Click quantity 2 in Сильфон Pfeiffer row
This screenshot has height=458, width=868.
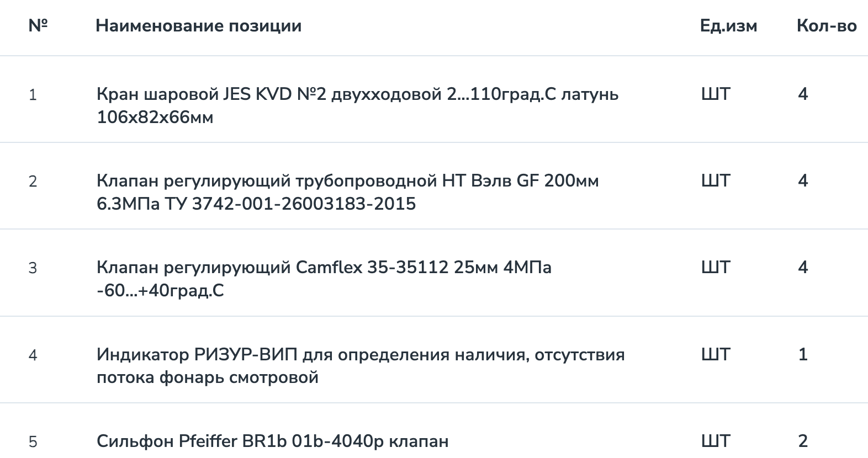[803, 441]
